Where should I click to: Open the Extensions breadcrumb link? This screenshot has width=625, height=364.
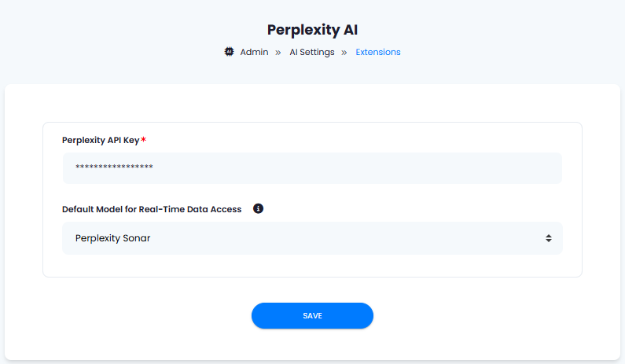click(378, 52)
